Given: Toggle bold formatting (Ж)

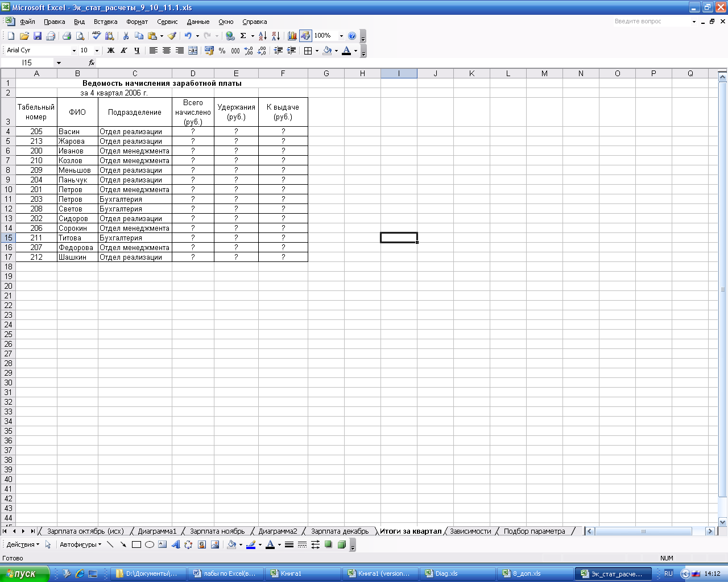Looking at the screenshot, I should coord(111,51).
